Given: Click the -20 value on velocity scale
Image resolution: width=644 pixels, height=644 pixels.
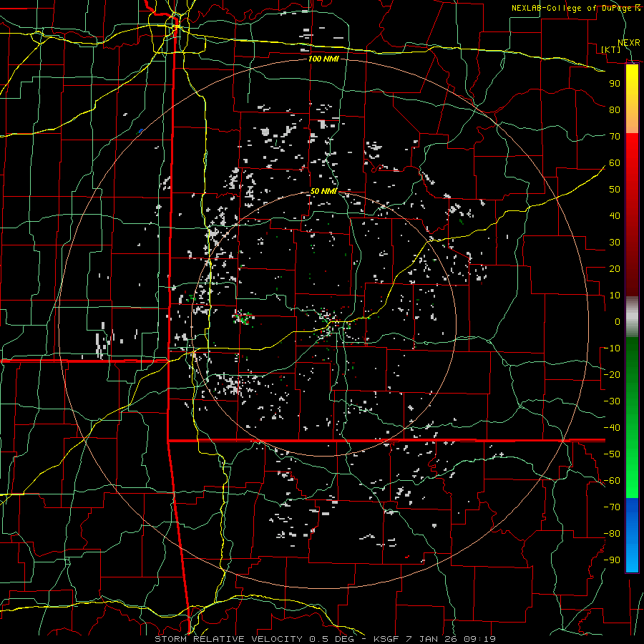Looking at the screenshot, I should pyautogui.click(x=612, y=375).
